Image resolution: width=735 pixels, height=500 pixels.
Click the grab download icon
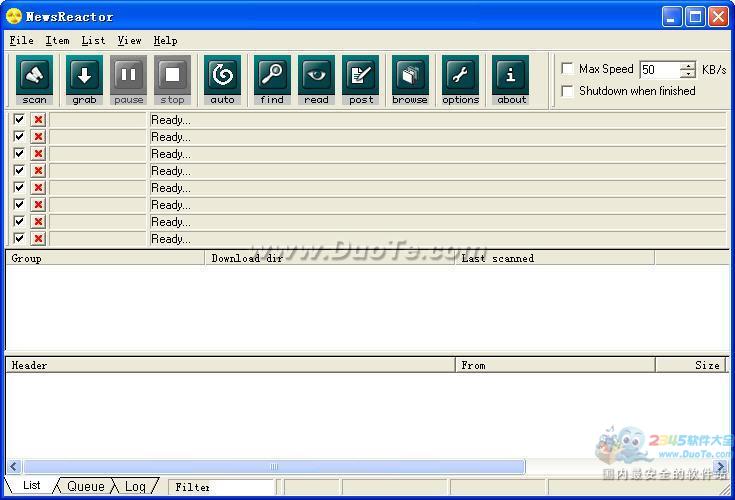84,80
